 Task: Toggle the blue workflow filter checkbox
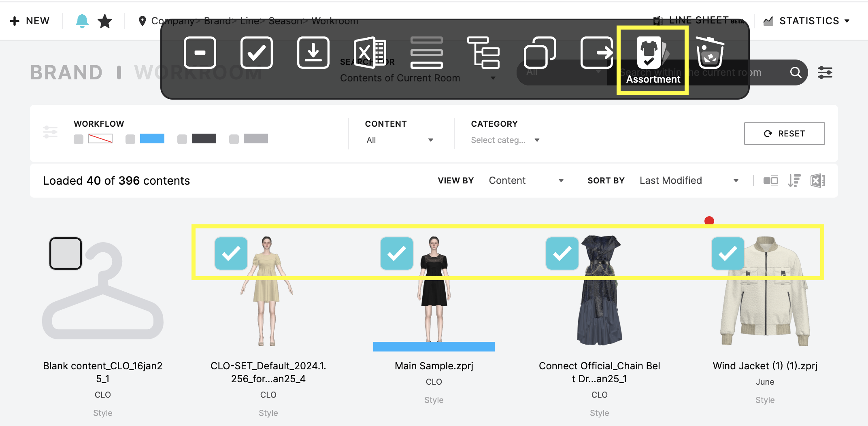pyautogui.click(x=130, y=139)
